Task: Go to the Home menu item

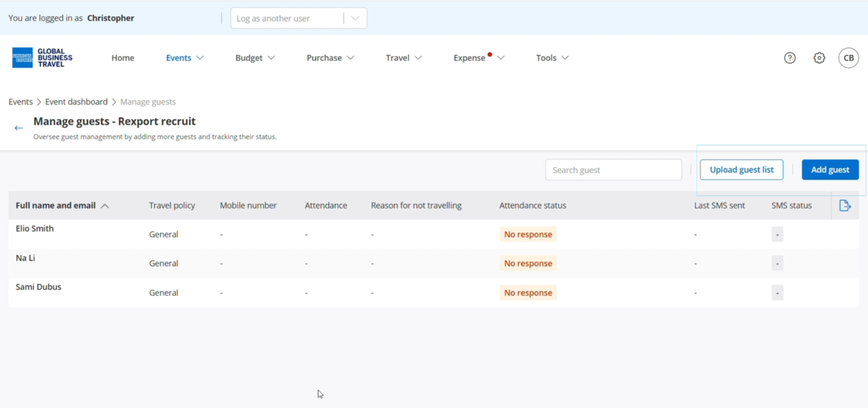Action: 123,58
